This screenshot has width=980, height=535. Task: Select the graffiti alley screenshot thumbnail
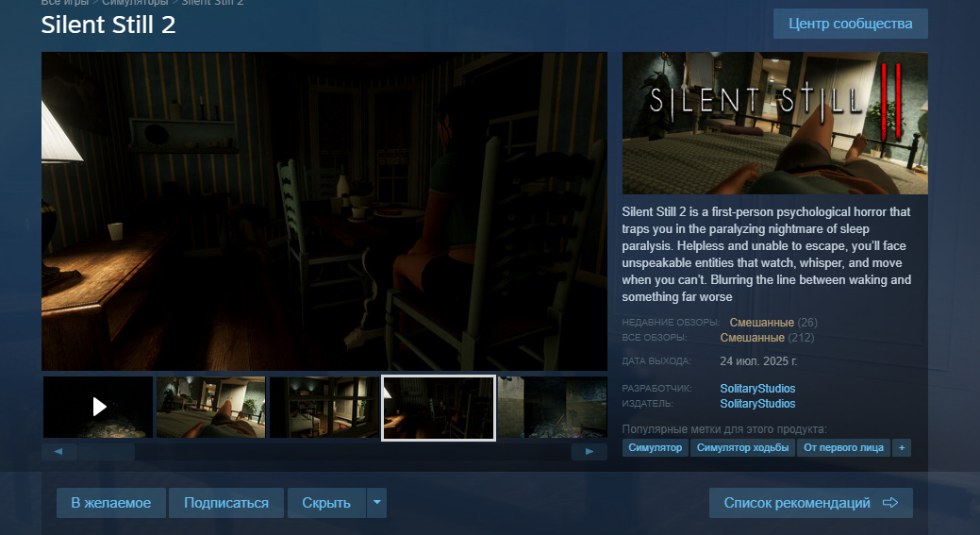pos(553,407)
